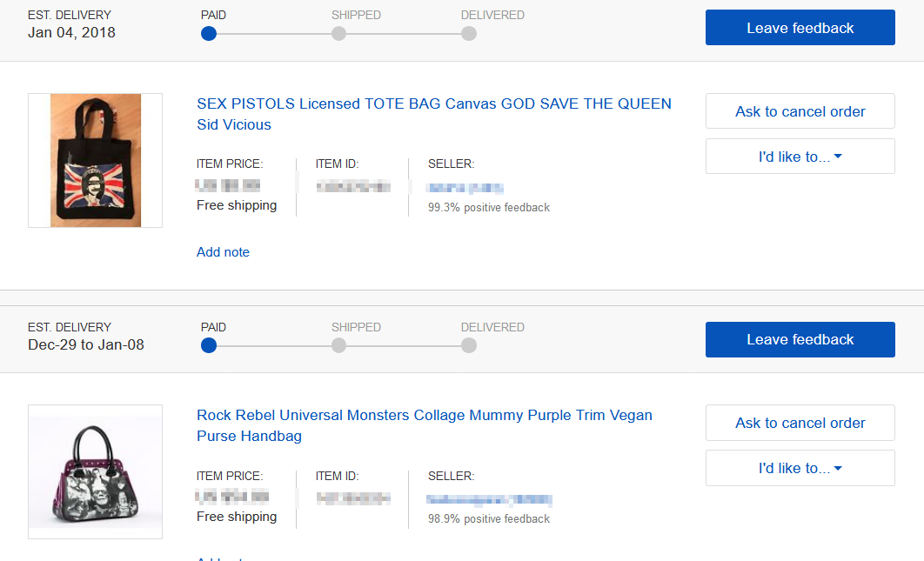Click the blurred seller name with 99.3% feedback
The height and width of the screenshot is (561, 924).
[x=465, y=187]
